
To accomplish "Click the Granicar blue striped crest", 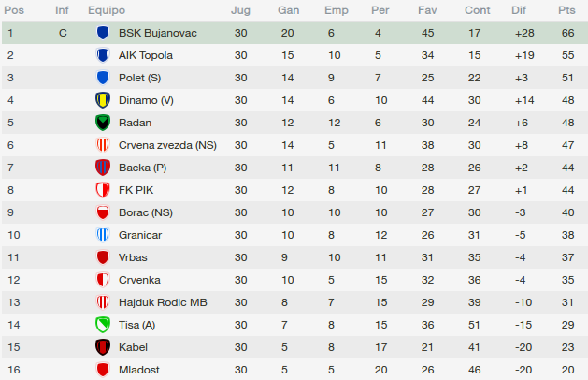I will coord(103,235).
